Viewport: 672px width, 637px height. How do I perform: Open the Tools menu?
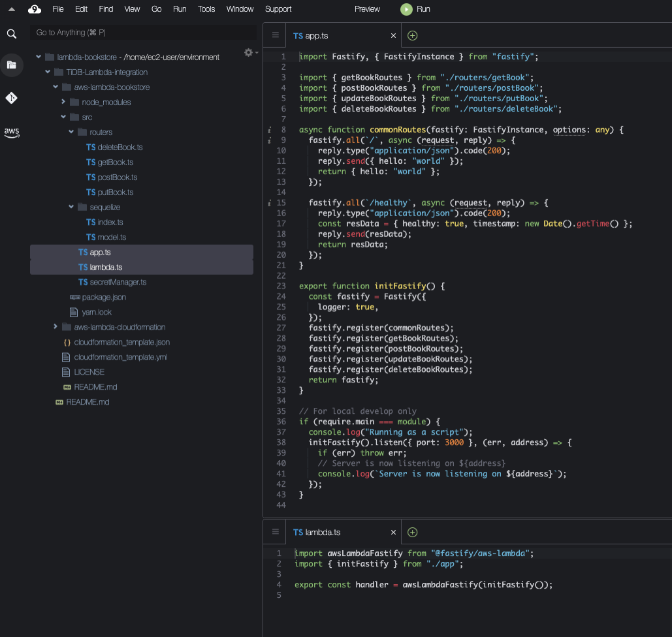coord(206,9)
